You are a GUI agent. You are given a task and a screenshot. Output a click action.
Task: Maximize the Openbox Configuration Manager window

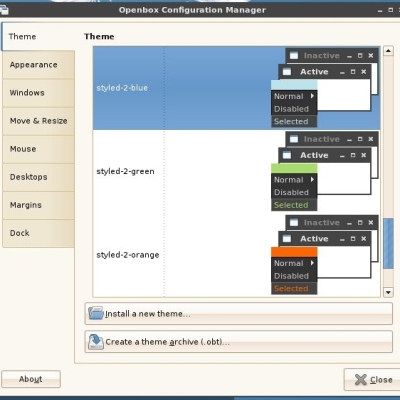[x=391, y=10]
